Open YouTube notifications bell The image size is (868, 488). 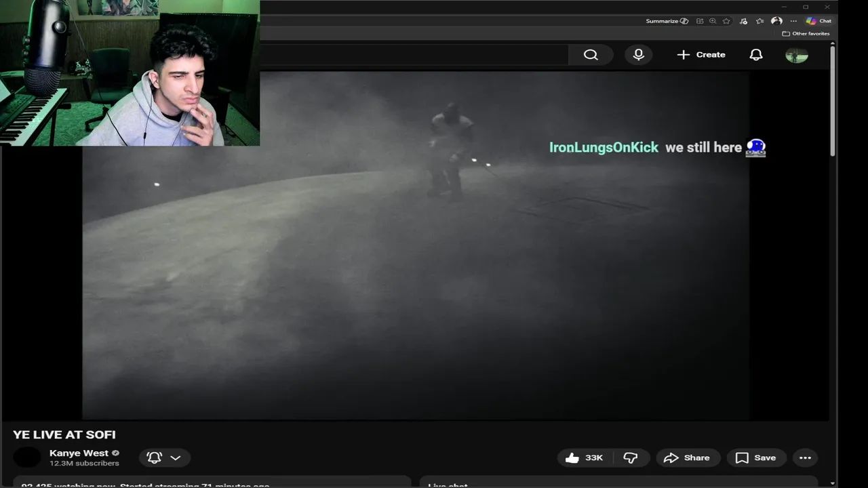coord(755,55)
